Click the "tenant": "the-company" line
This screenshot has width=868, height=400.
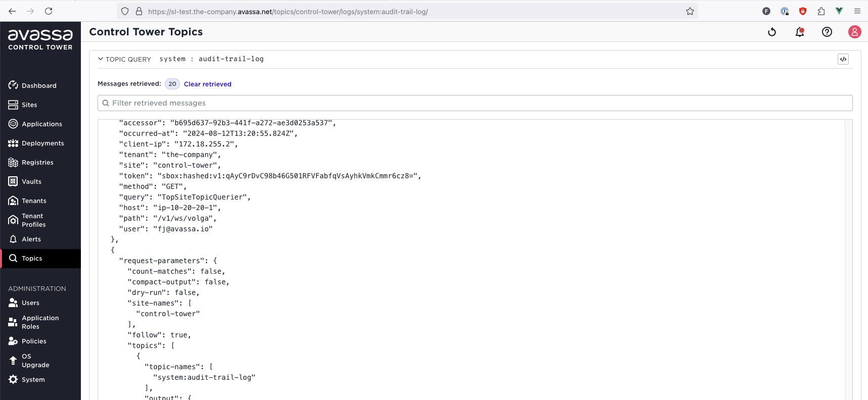[170, 155]
